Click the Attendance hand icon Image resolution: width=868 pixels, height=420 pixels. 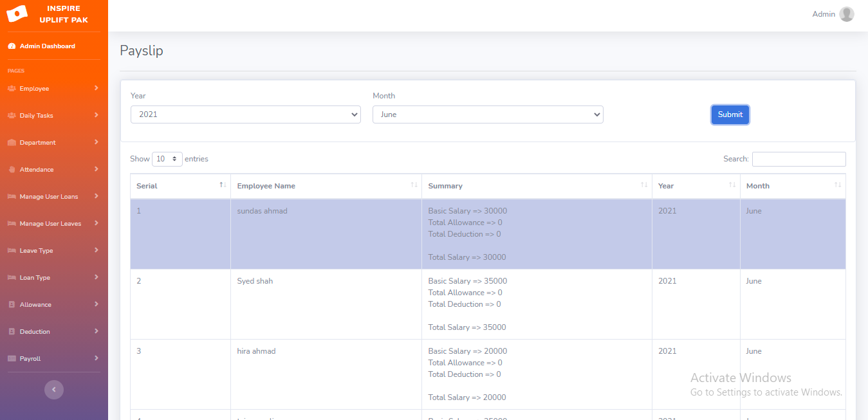[12, 170]
